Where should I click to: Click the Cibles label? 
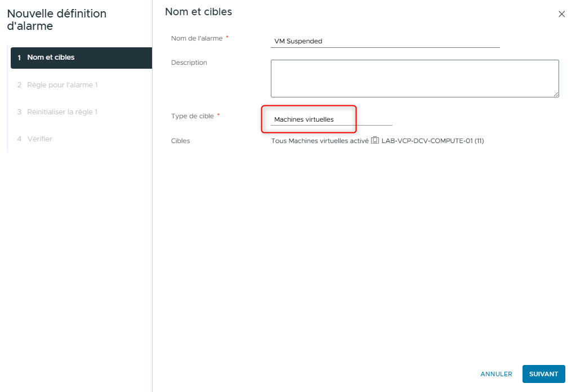coord(180,141)
